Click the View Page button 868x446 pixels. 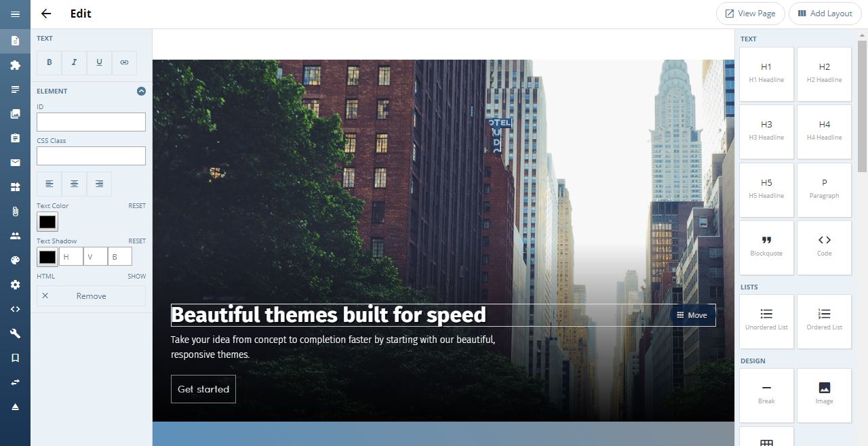coord(751,14)
